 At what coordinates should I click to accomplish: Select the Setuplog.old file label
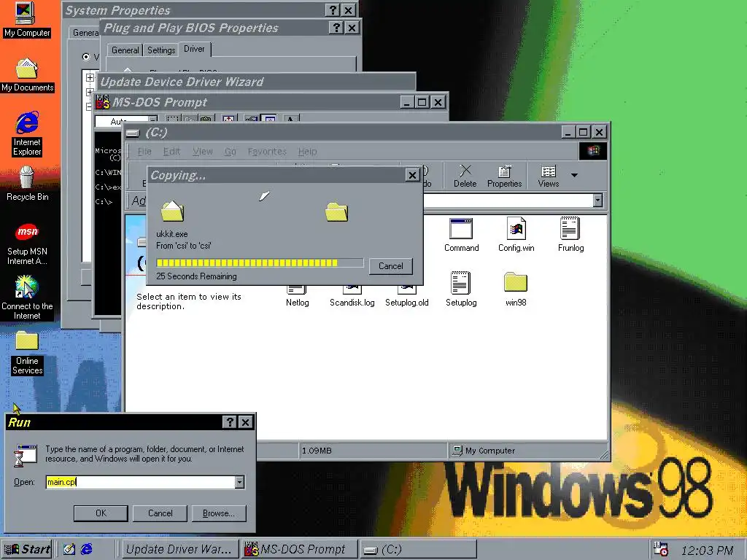pos(407,303)
